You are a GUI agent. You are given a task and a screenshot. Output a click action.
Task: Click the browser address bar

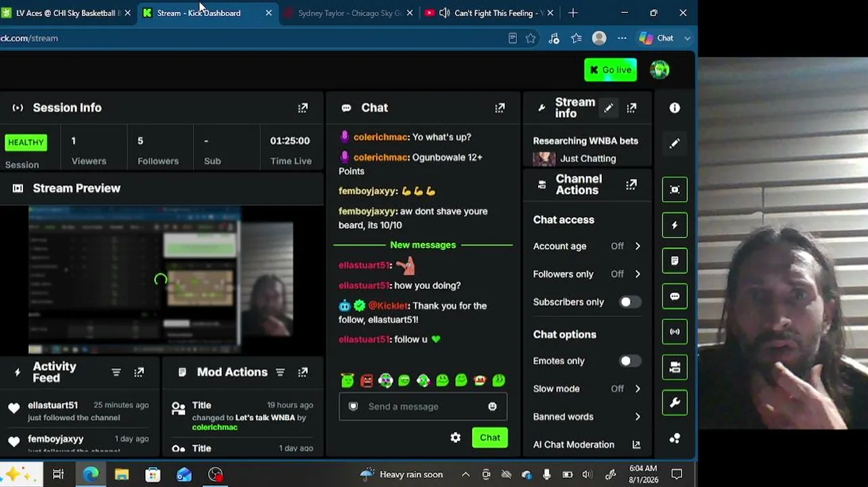(x=250, y=39)
